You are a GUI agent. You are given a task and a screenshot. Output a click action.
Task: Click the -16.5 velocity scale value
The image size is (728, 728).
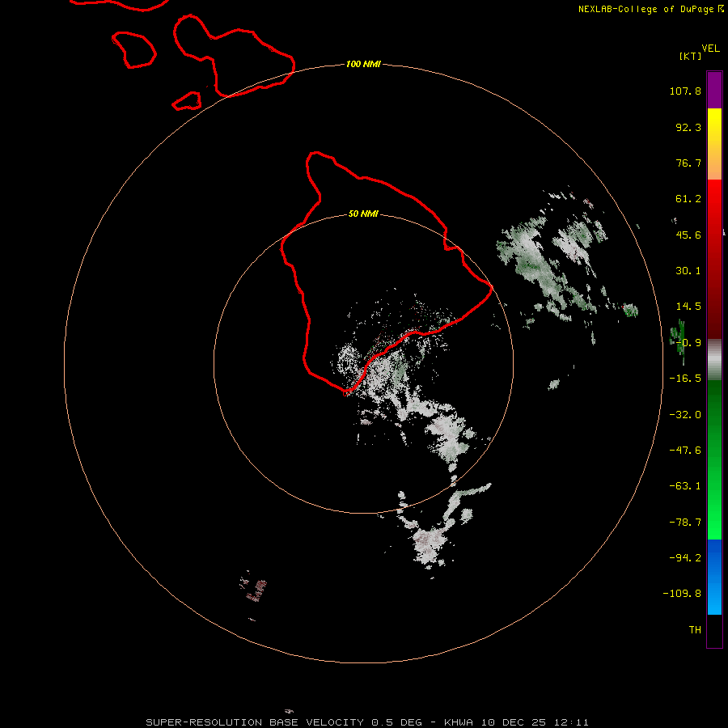(x=685, y=379)
